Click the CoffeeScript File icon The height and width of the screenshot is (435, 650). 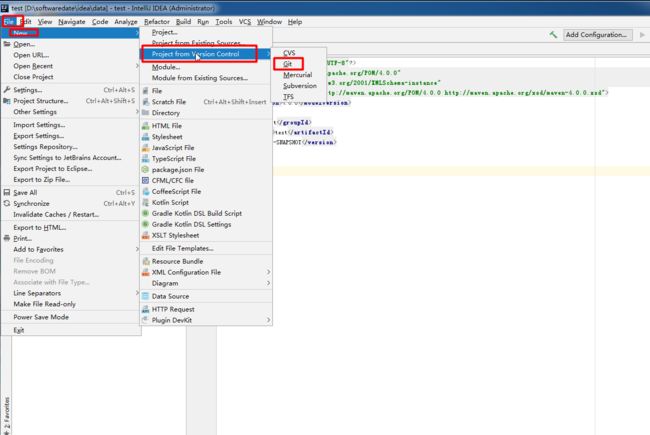coord(146,192)
